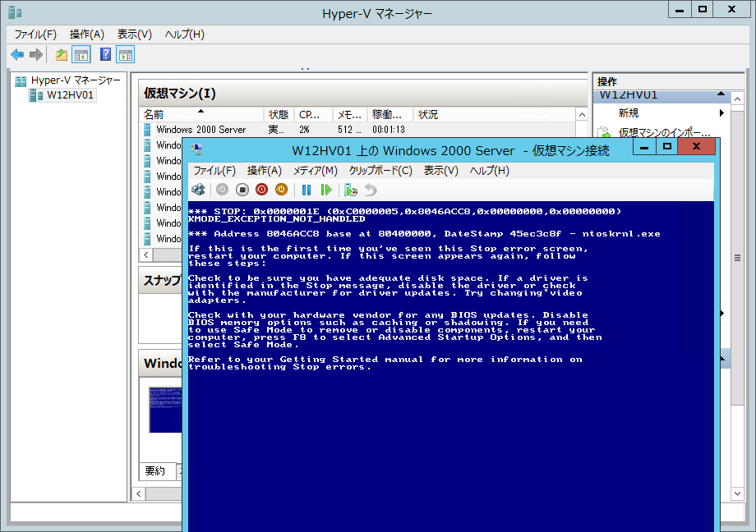Click the VM connection window title icon

[x=196, y=149]
